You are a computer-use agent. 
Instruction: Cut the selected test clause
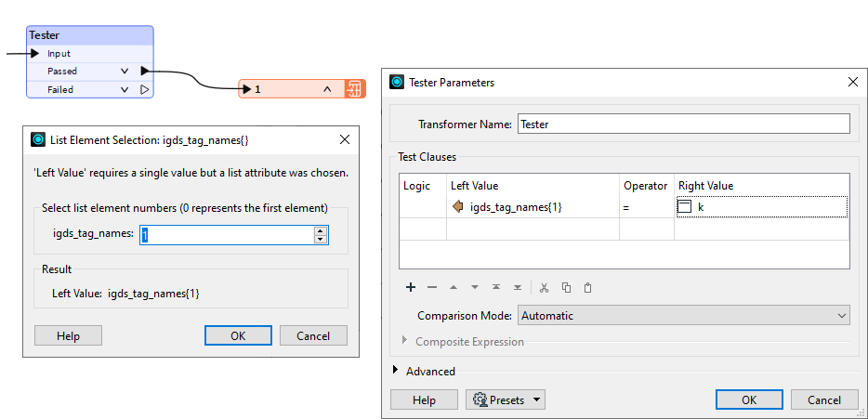click(x=545, y=288)
